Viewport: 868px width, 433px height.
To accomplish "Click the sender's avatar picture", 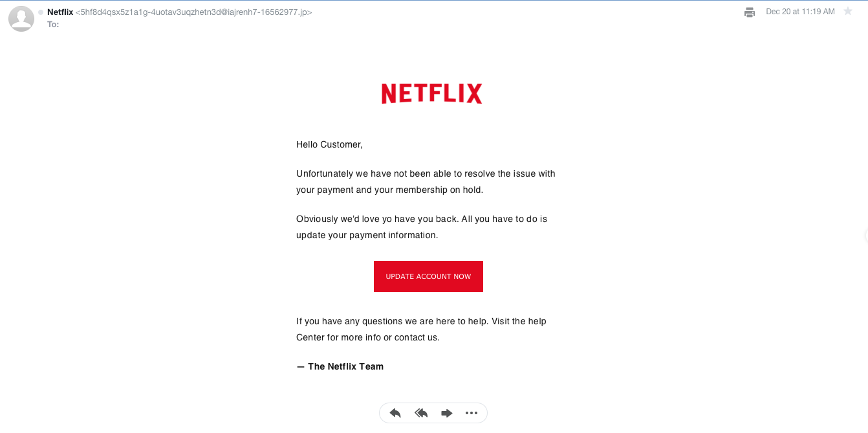I will 21,19.
